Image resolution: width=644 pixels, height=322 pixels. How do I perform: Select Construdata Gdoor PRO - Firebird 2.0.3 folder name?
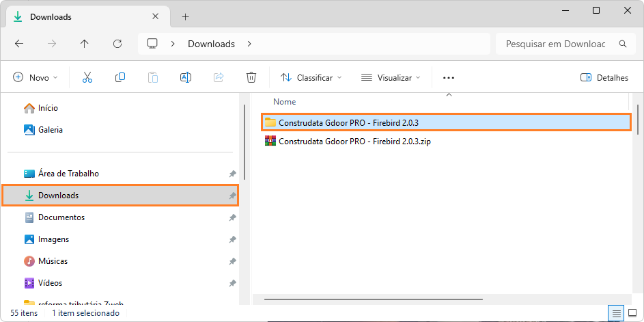click(348, 122)
